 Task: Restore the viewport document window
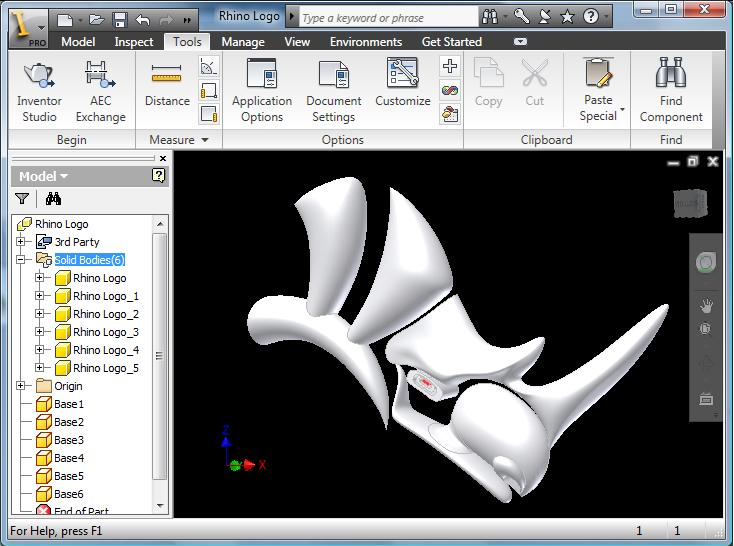(693, 162)
